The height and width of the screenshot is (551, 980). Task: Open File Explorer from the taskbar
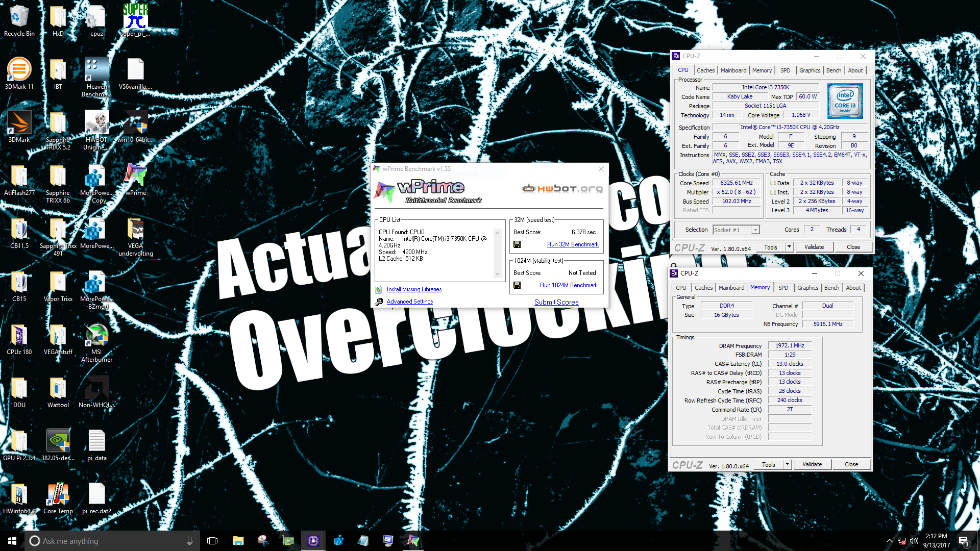point(238,541)
